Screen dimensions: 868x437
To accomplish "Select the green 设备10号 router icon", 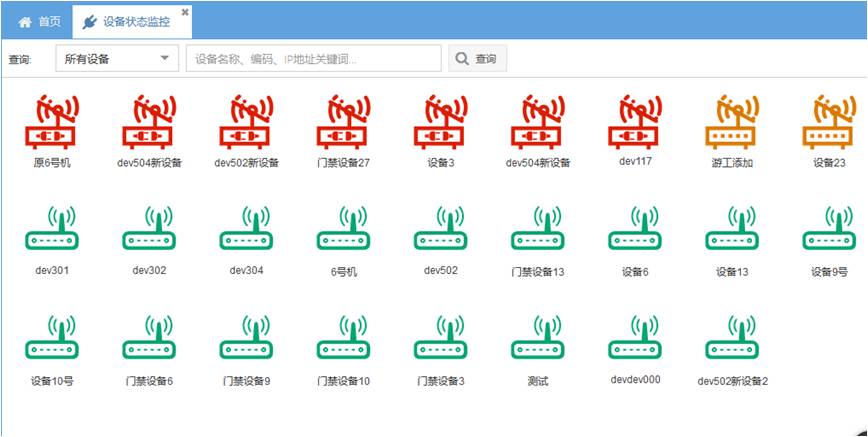I will (51, 337).
